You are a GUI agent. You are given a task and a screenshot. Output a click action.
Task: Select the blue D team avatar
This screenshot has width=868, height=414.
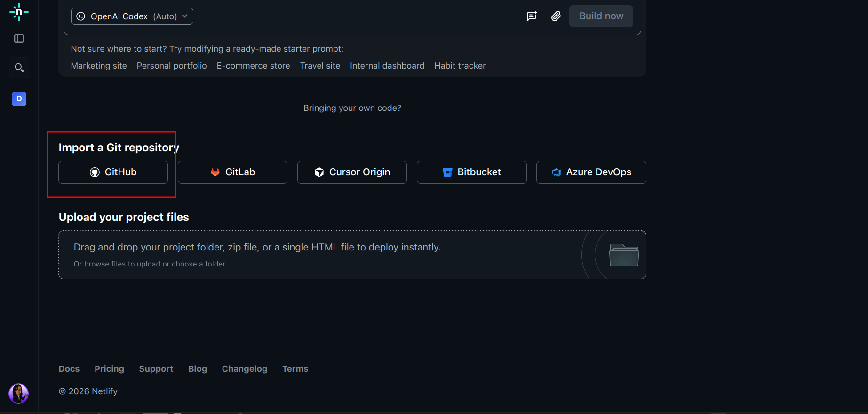19,99
